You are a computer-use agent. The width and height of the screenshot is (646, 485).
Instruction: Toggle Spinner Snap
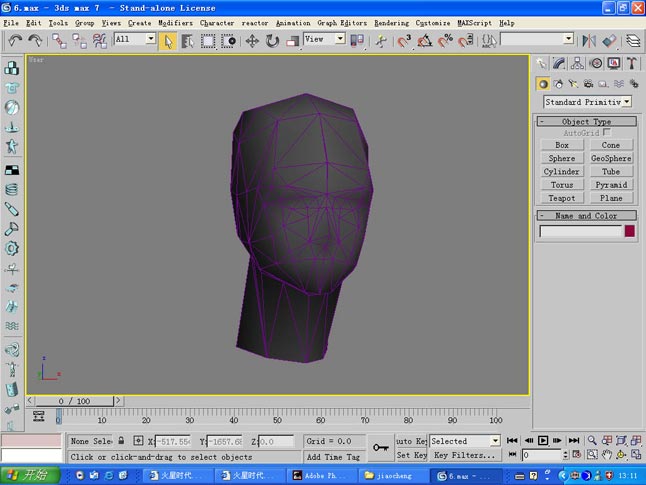465,41
